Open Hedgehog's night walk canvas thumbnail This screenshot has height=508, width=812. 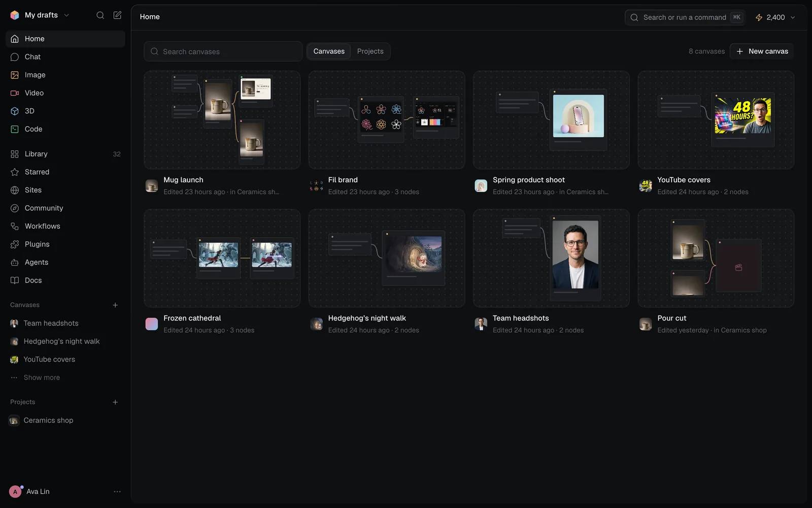[387, 258]
